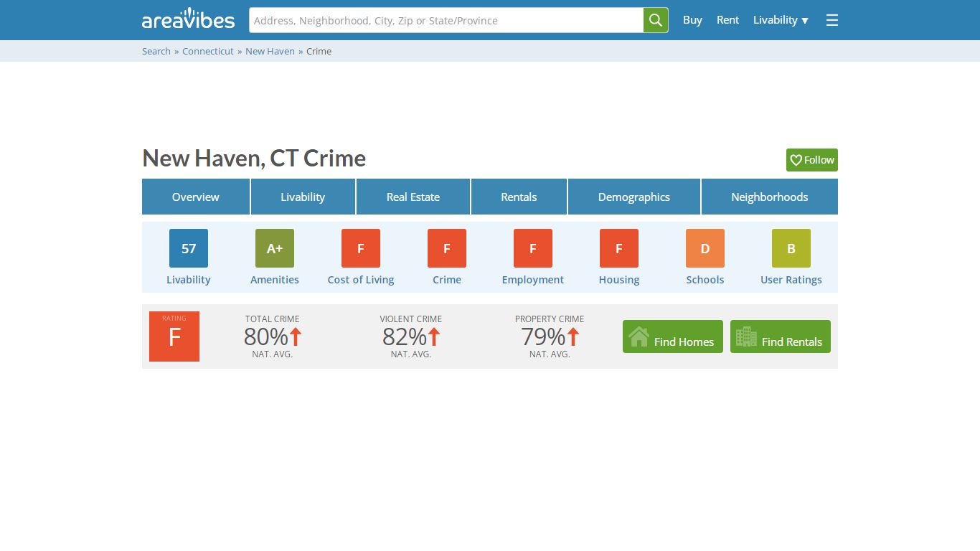Click the 79% property crime value
The height and width of the screenshot is (551, 980).
[543, 336]
